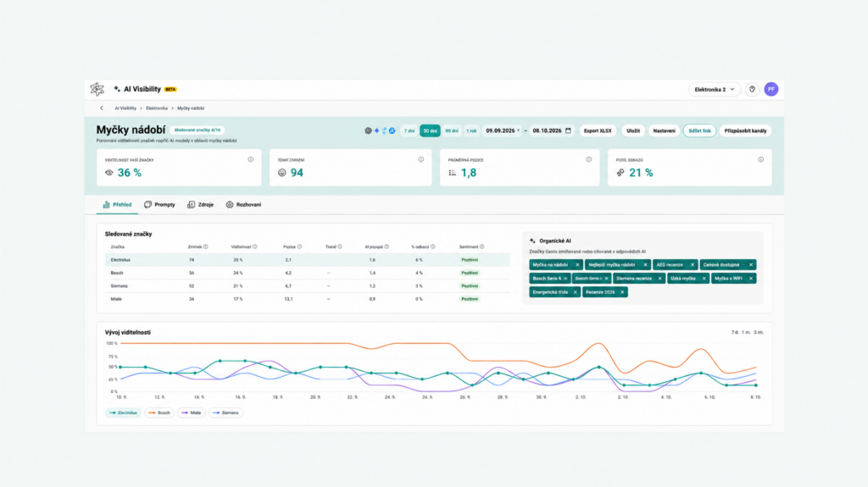This screenshot has width=868, height=487.
Task: Show info for Podíl odkazů card
Action: (761, 159)
